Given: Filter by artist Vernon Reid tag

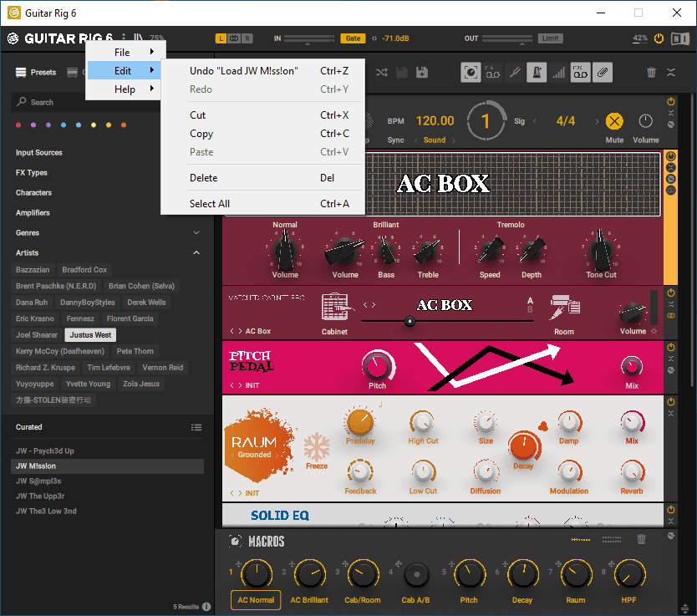Looking at the screenshot, I should tap(163, 368).
